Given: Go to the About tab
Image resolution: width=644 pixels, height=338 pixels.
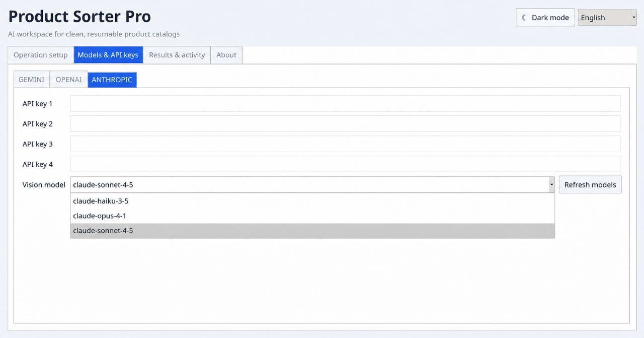Looking at the screenshot, I should [226, 55].
